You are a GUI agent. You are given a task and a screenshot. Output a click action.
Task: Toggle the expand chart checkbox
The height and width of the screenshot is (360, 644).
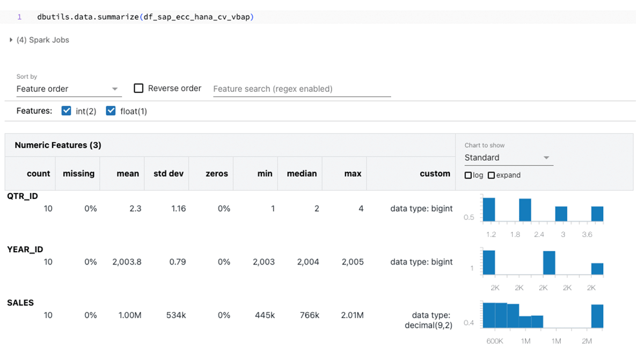pos(491,175)
